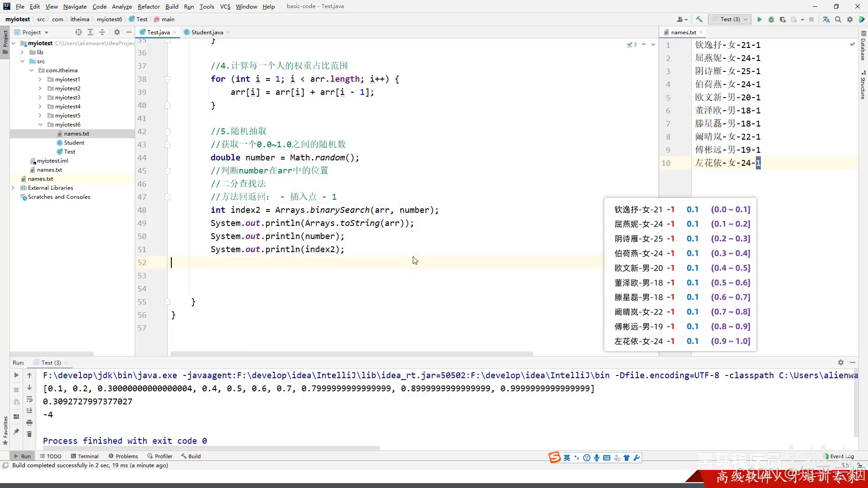Open the Refactor menu
This screenshot has height=488, width=868.
click(x=149, y=6)
